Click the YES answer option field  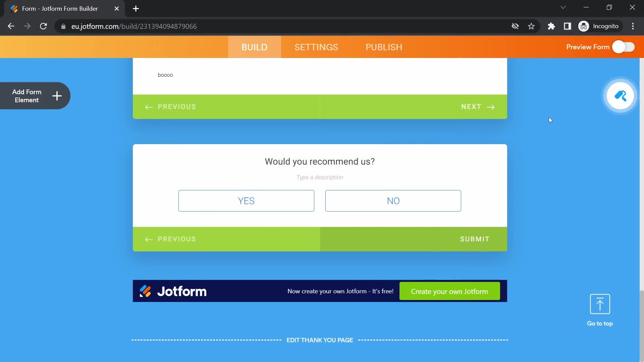coord(246,201)
